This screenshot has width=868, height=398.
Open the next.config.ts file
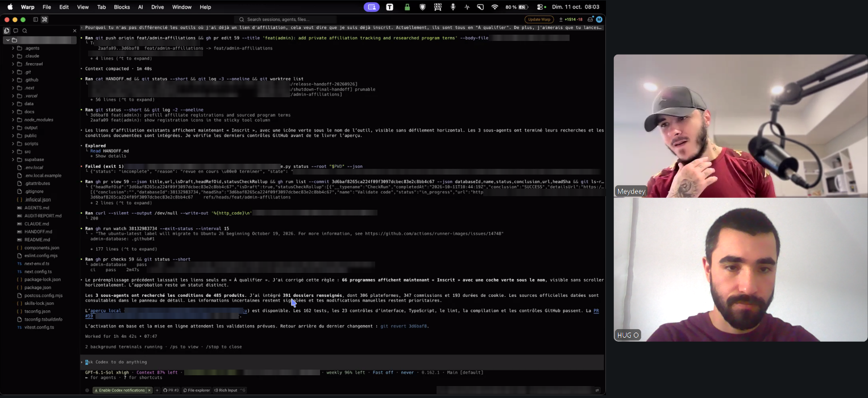click(x=40, y=272)
